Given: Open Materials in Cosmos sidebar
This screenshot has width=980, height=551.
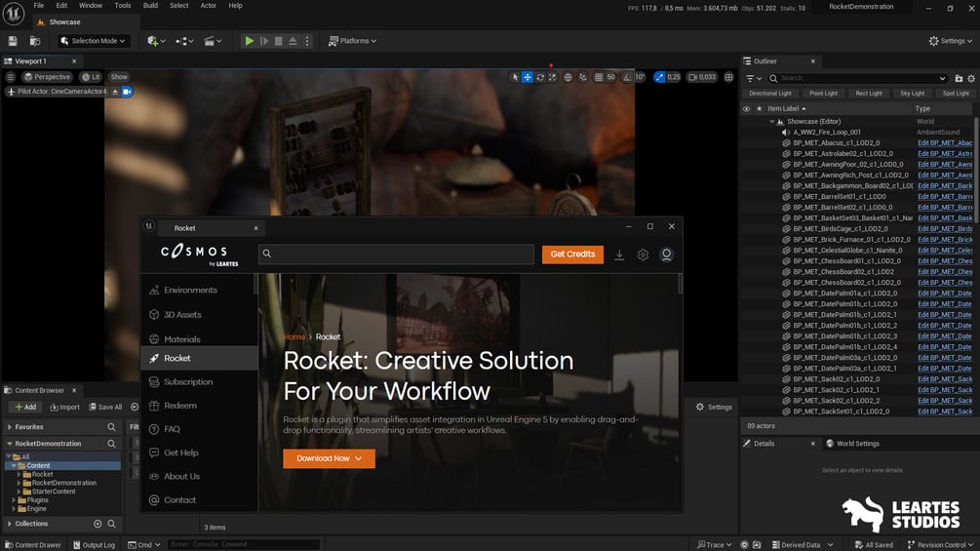Looking at the screenshot, I should pyautogui.click(x=182, y=339).
